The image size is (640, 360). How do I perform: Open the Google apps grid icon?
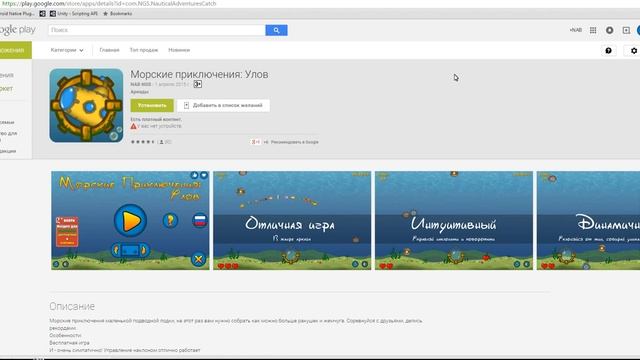tap(593, 30)
